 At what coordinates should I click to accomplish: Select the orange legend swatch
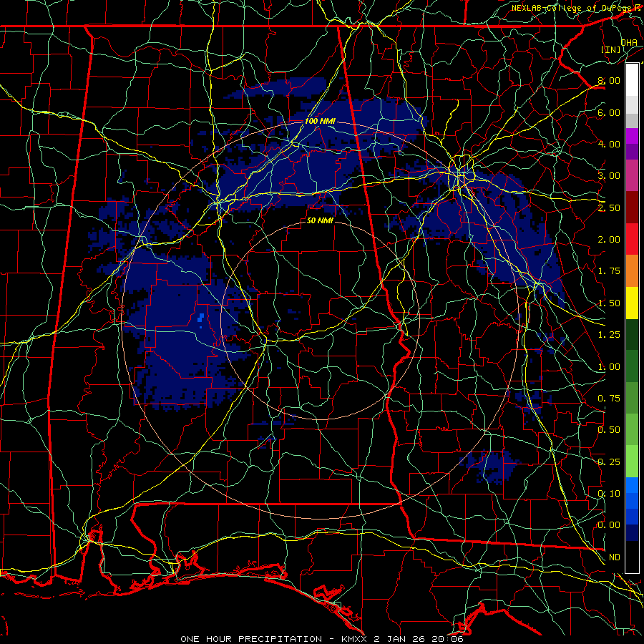click(632, 271)
